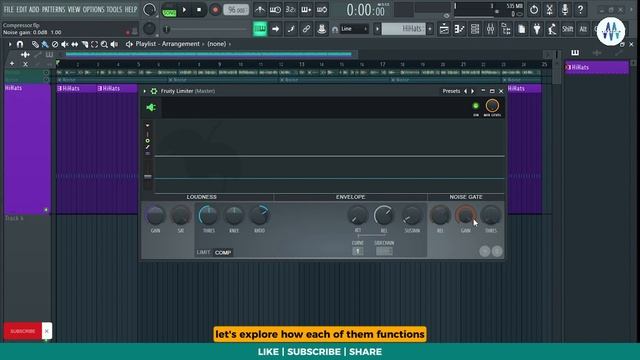The height and width of the screenshot is (360, 640).
Task: Click the transport Play button
Action: tap(184, 10)
